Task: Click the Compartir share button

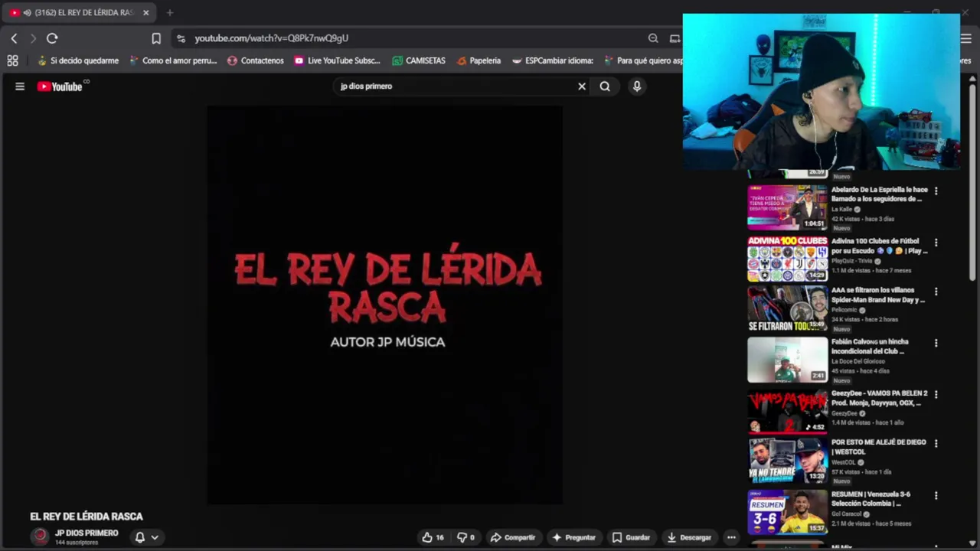Action: tap(513, 537)
